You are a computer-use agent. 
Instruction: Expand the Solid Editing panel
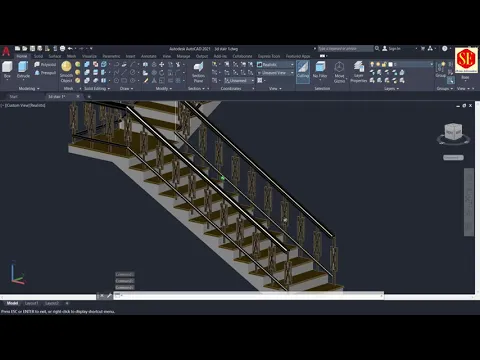[x=97, y=89]
